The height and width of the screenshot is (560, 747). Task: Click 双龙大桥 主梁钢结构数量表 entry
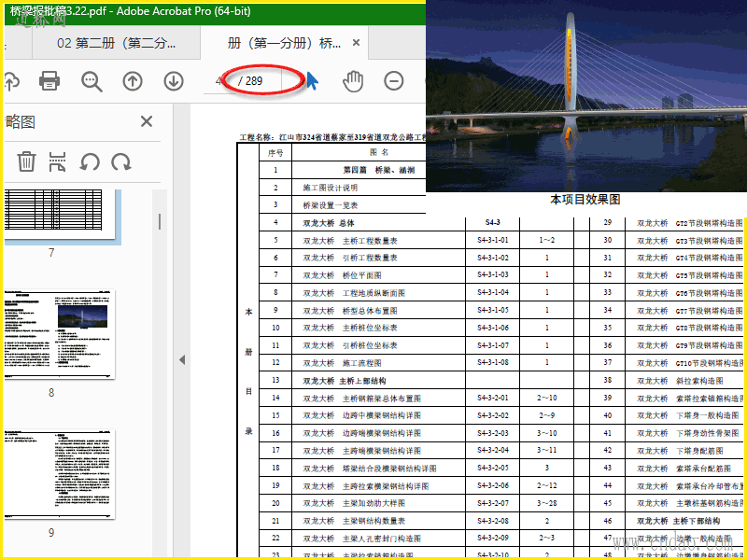[354, 521]
